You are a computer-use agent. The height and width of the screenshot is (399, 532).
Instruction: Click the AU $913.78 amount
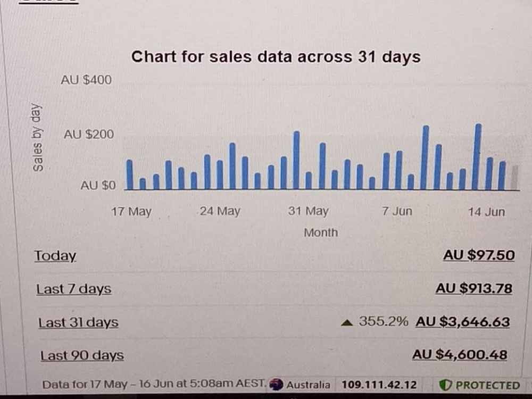[x=474, y=288]
